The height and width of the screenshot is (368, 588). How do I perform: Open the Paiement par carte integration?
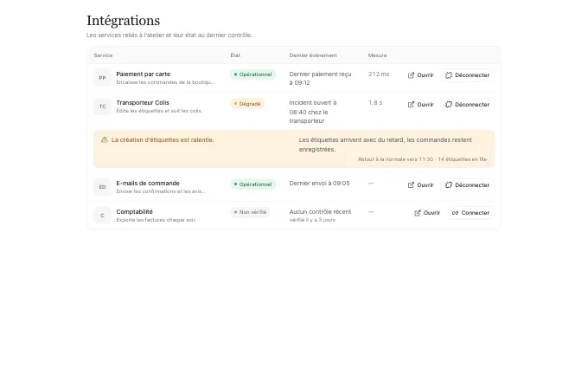(420, 75)
